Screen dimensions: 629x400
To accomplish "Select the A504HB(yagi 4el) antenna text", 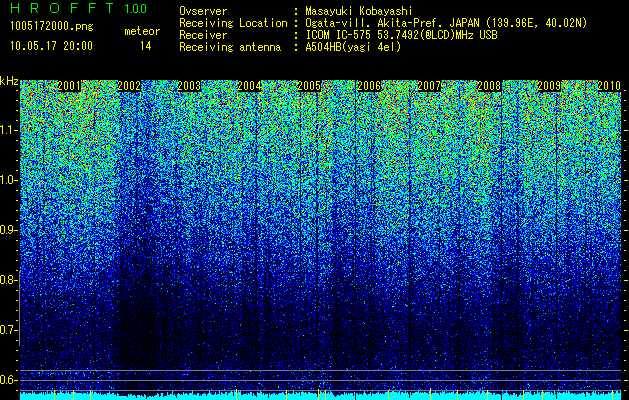I will pos(353,47).
